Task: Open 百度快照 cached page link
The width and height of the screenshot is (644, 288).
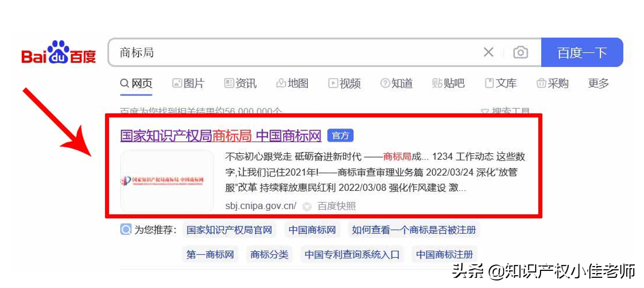Action: click(x=337, y=206)
